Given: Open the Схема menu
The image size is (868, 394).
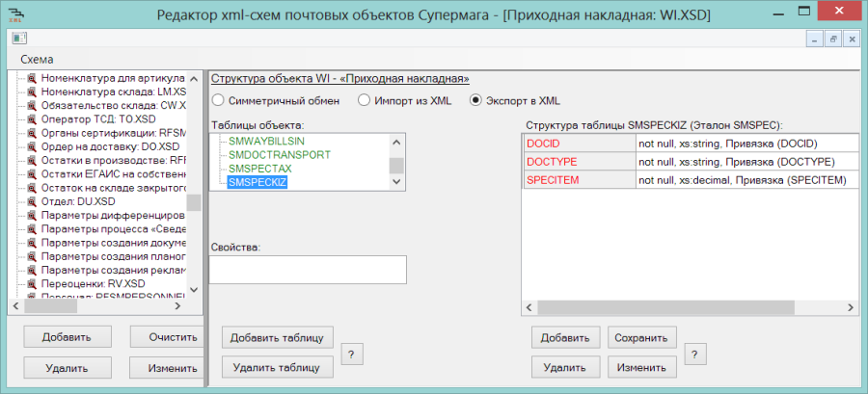Looking at the screenshot, I should click(37, 60).
